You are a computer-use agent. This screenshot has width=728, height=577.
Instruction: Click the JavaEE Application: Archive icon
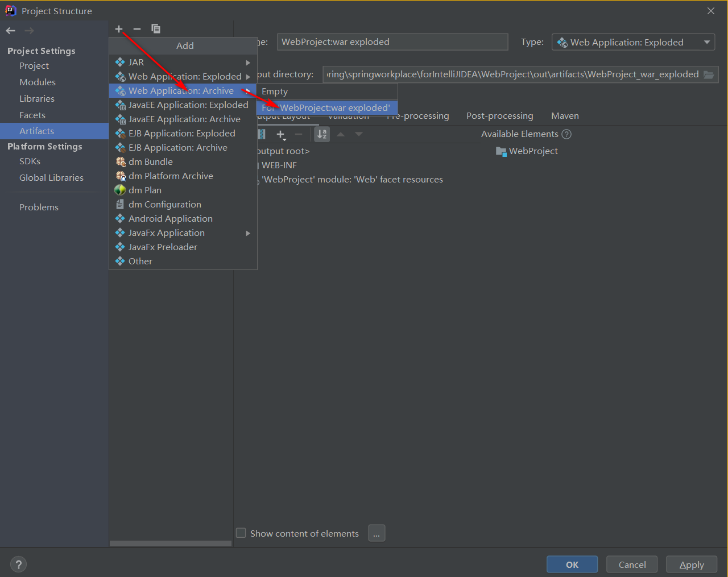tap(120, 119)
